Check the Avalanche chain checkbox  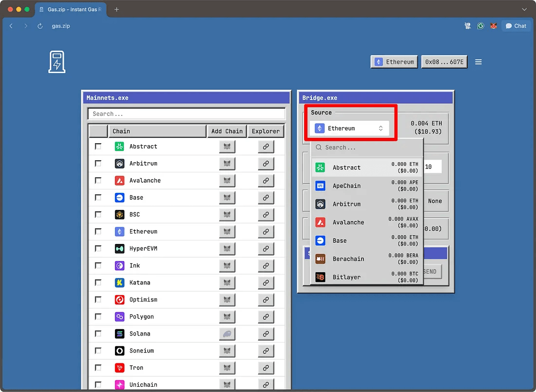click(98, 181)
